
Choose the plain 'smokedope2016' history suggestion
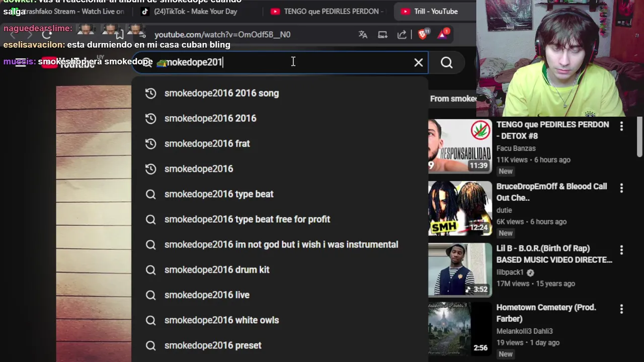point(279,169)
